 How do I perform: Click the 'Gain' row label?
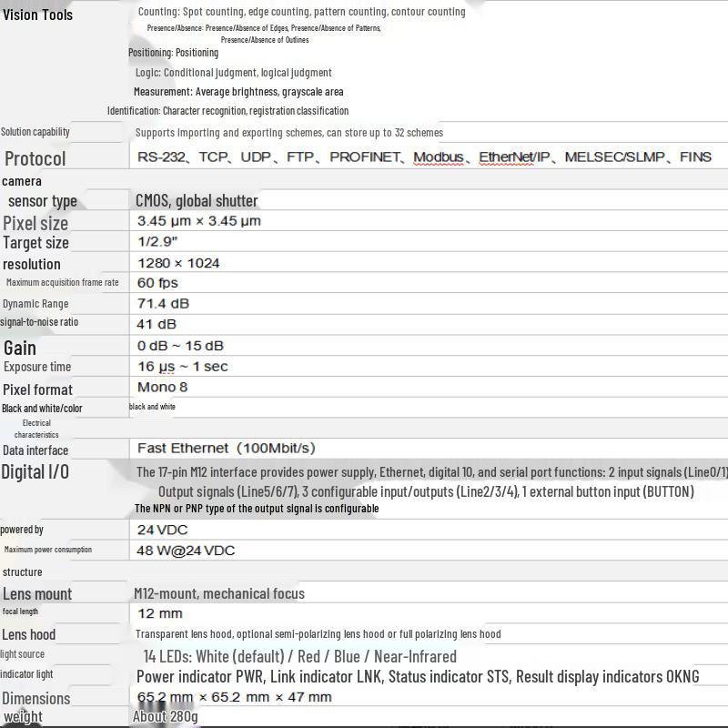20,348
